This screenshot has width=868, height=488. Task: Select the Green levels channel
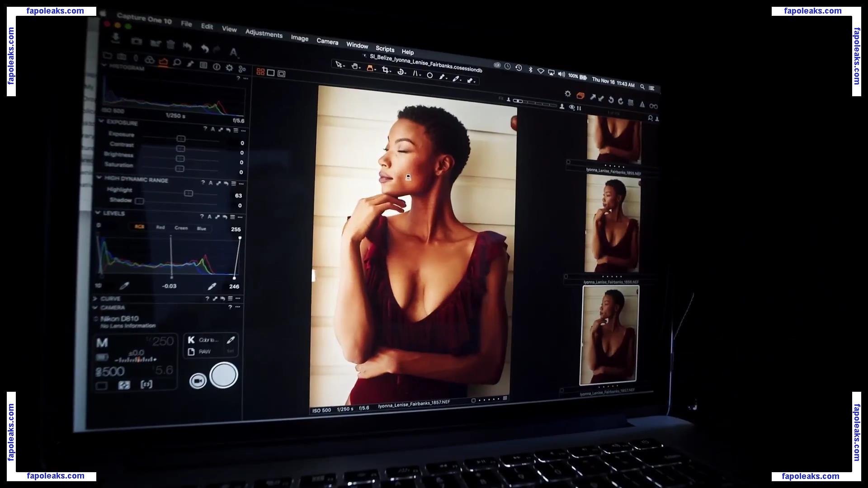tap(181, 228)
